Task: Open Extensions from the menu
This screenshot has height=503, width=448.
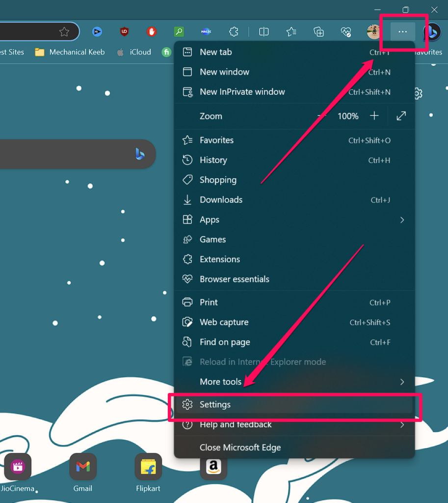Action: 294,259
